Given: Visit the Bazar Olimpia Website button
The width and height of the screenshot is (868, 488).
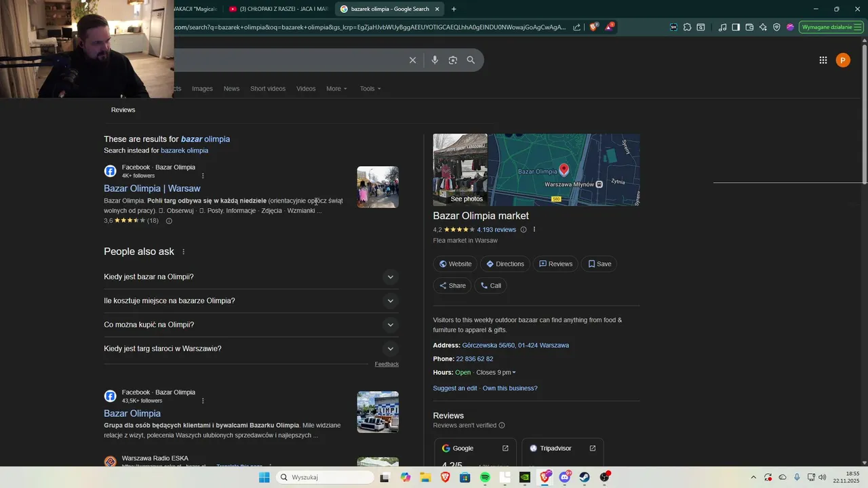Looking at the screenshot, I should (x=455, y=264).
